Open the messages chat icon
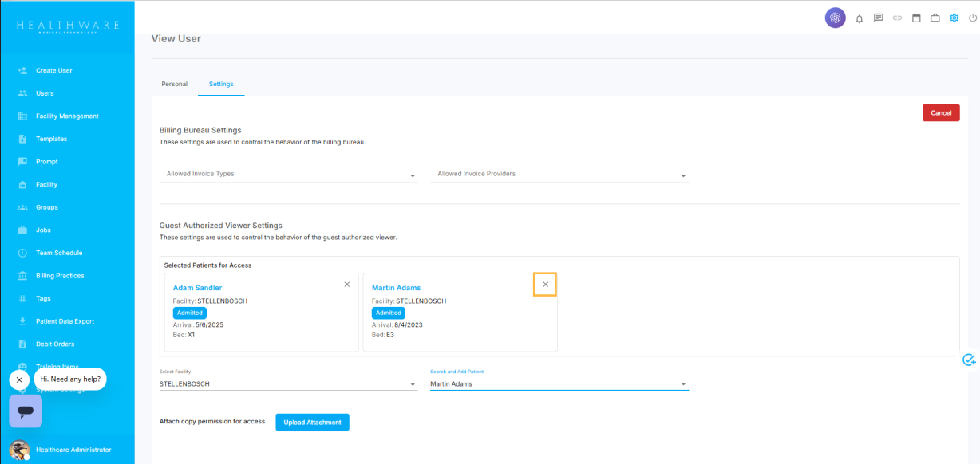Screen dimensions: 980x464 coord(878,18)
